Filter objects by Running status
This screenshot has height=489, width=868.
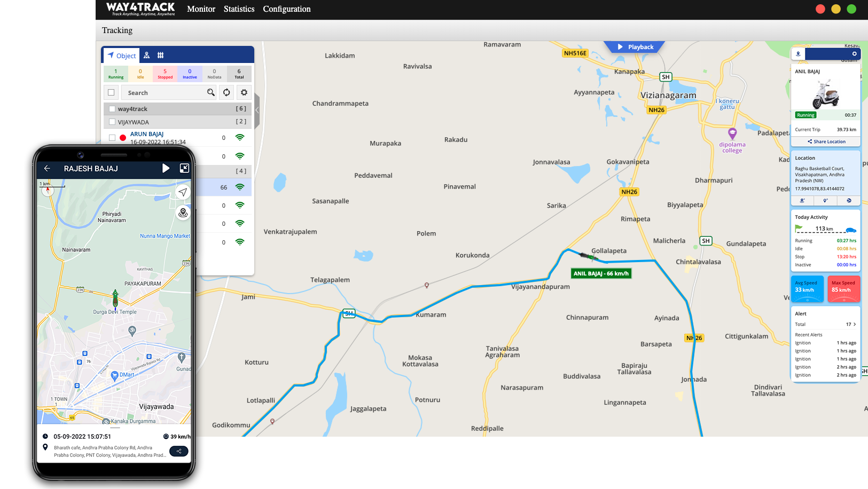(x=115, y=74)
